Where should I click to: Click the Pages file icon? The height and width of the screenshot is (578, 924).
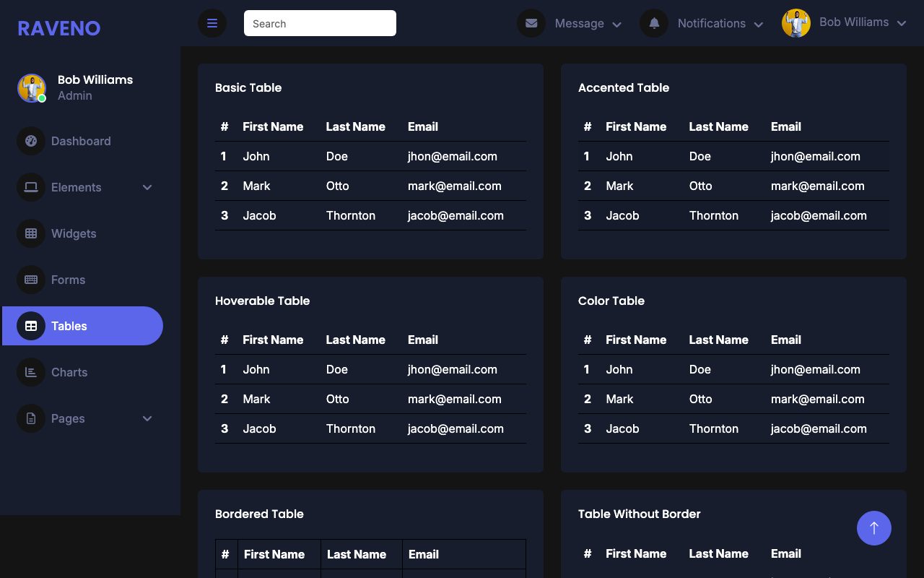click(31, 418)
